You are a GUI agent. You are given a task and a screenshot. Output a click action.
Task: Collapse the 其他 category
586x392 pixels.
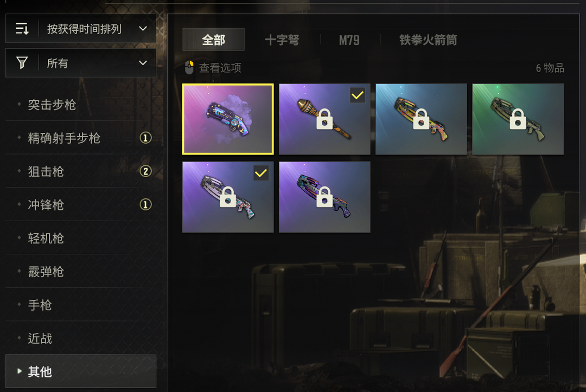pyautogui.click(x=81, y=371)
